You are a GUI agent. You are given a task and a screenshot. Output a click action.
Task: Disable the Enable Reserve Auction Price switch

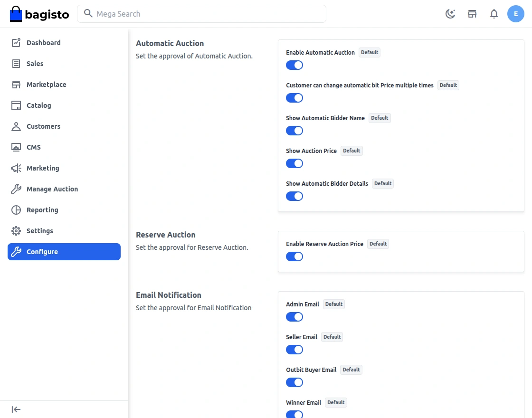point(294,256)
